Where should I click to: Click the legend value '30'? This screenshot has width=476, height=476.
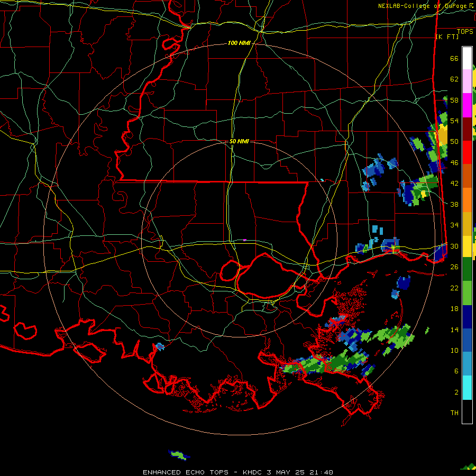pos(454,246)
